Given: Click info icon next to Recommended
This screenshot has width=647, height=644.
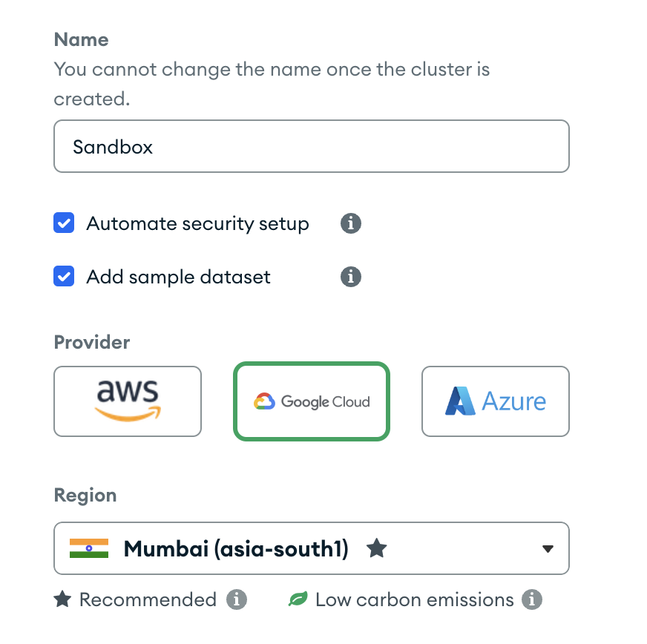Looking at the screenshot, I should point(237,599).
